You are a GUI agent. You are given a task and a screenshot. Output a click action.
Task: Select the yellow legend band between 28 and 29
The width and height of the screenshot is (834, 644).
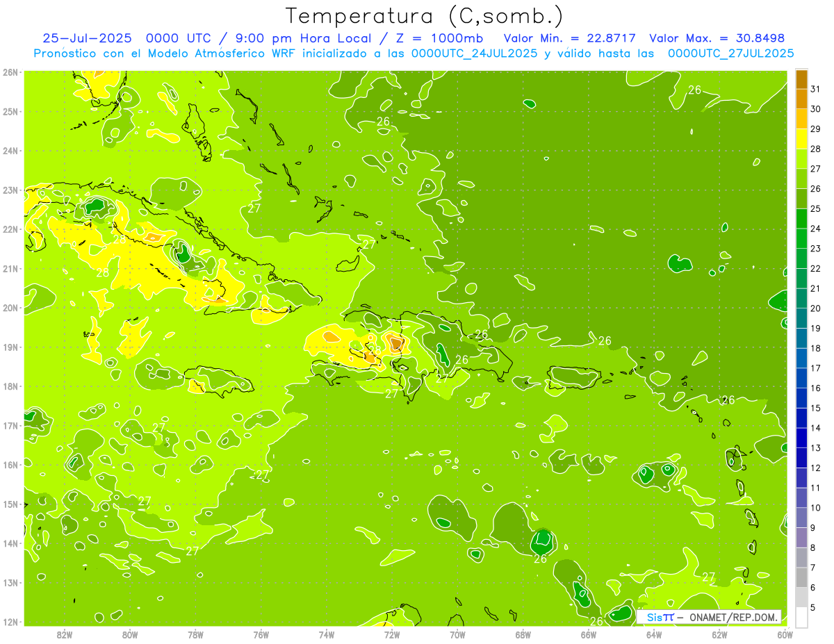(801, 138)
